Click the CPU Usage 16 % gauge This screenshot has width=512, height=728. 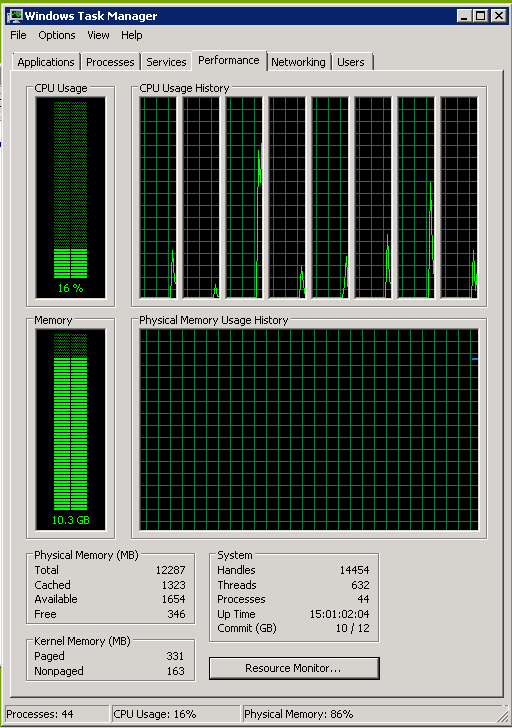coord(71,198)
